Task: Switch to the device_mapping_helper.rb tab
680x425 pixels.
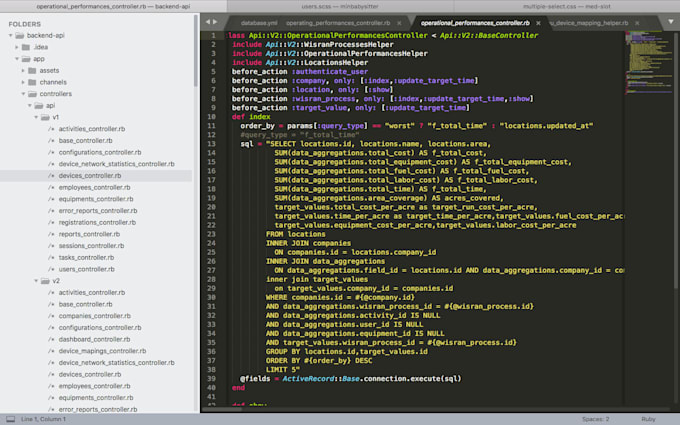Action: [x=587, y=21]
